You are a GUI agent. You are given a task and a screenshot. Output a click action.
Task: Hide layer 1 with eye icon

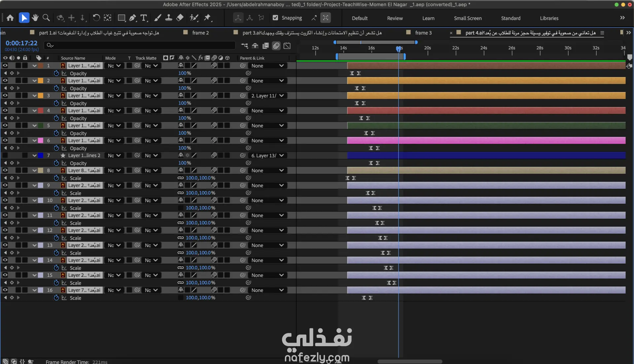point(5,66)
